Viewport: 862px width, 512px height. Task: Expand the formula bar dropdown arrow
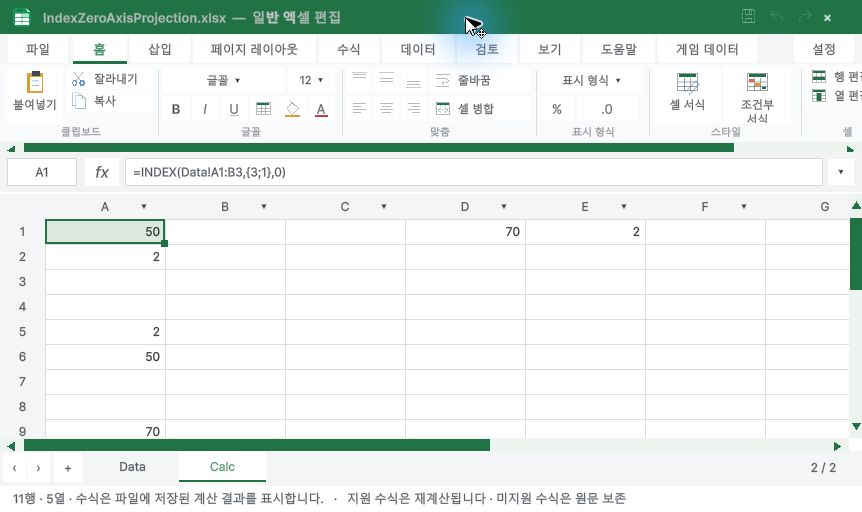coord(841,172)
